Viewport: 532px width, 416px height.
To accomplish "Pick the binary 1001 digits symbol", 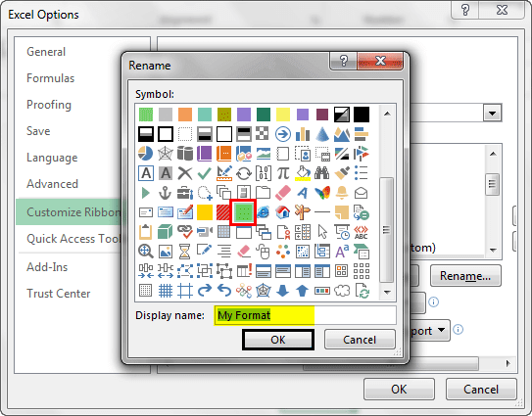I will (x=263, y=173).
